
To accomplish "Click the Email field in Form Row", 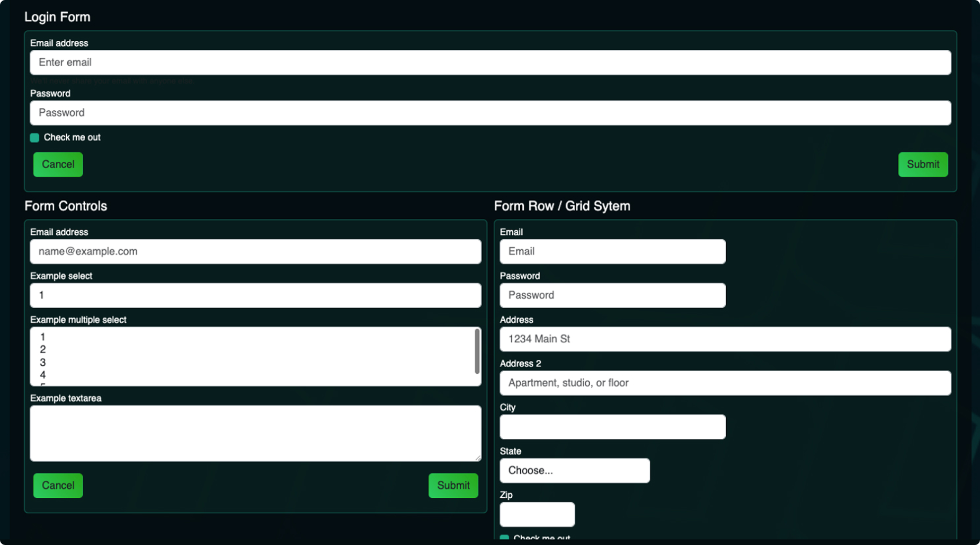I will coord(612,251).
